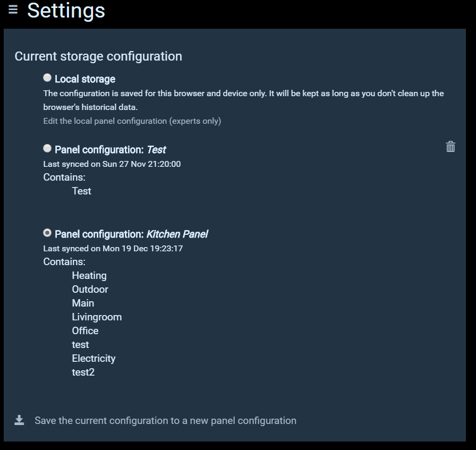Click the Settings page title

66,11
